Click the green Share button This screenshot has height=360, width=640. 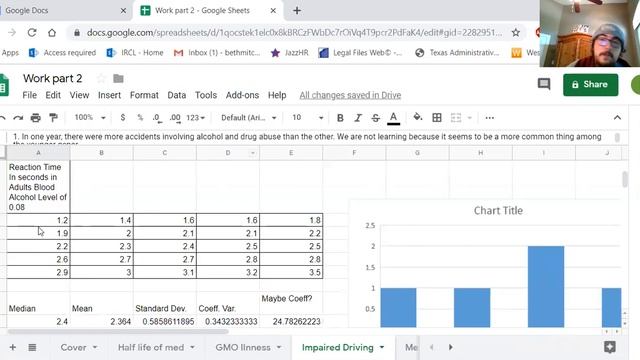point(590,84)
